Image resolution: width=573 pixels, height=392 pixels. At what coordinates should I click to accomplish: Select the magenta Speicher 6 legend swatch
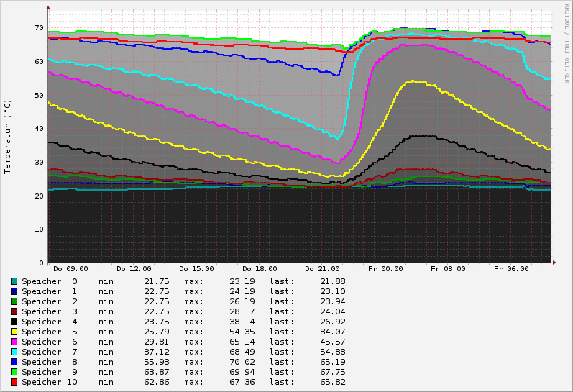(14, 342)
